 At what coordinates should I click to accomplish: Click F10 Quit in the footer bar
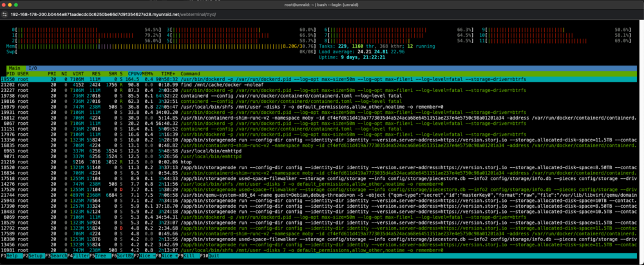pos(212,255)
